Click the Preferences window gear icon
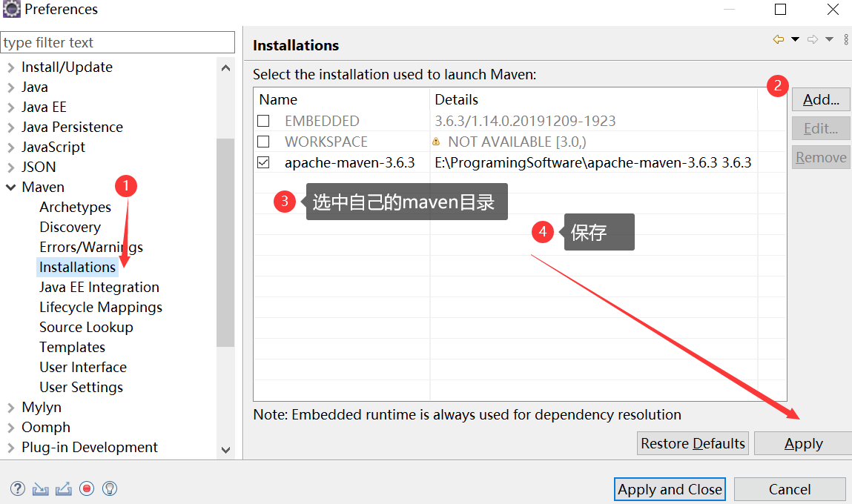 (11, 9)
